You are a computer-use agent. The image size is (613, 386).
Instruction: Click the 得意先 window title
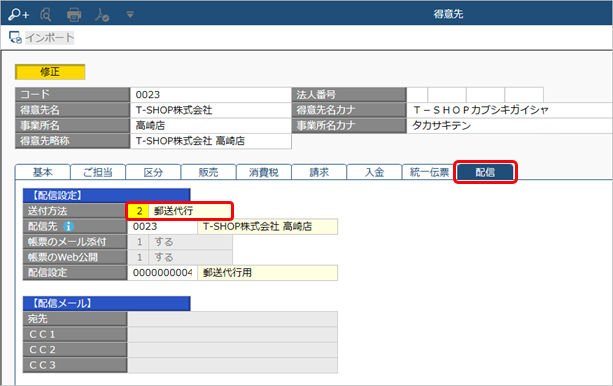point(448,14)
